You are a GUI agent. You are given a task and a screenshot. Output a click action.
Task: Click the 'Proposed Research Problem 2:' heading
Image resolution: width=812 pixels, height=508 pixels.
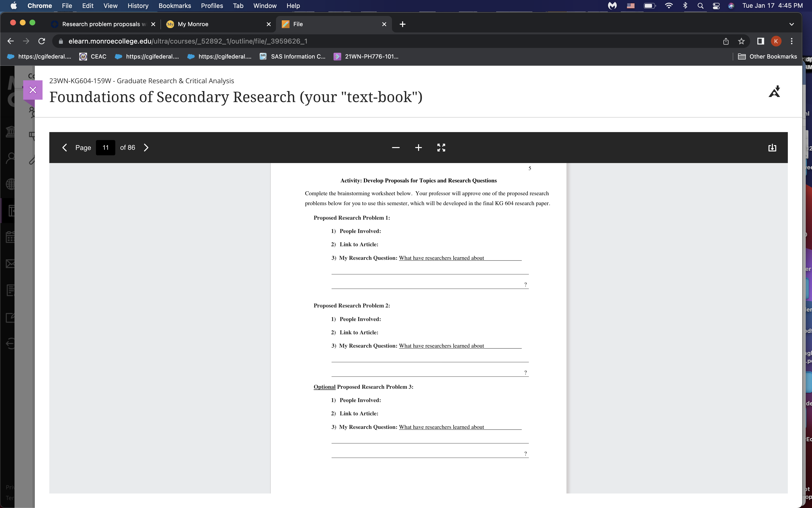tap(352, 305)
